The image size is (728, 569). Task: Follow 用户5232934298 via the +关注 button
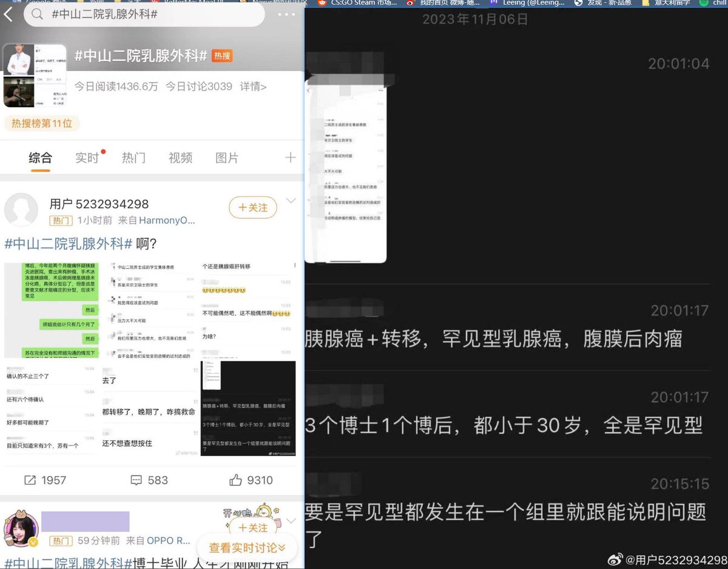[252, 207]
